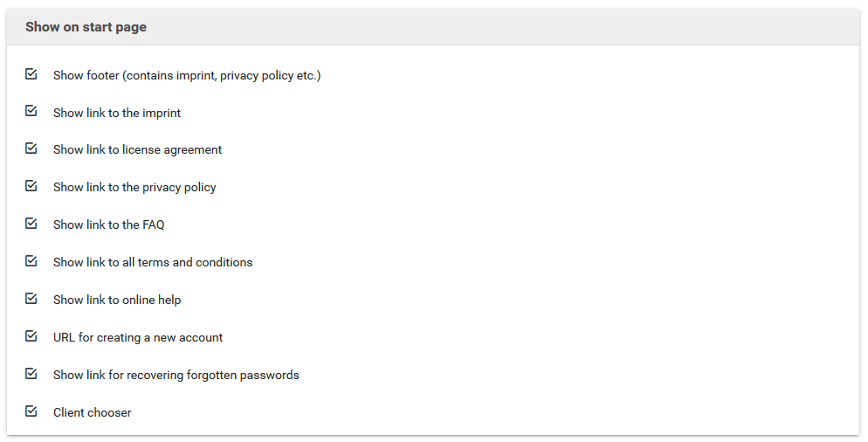Screen dimensions: 868x442
Task: Uncheck the Show footer checkbox
Action: pyautogui.click(x=31, y=74)
